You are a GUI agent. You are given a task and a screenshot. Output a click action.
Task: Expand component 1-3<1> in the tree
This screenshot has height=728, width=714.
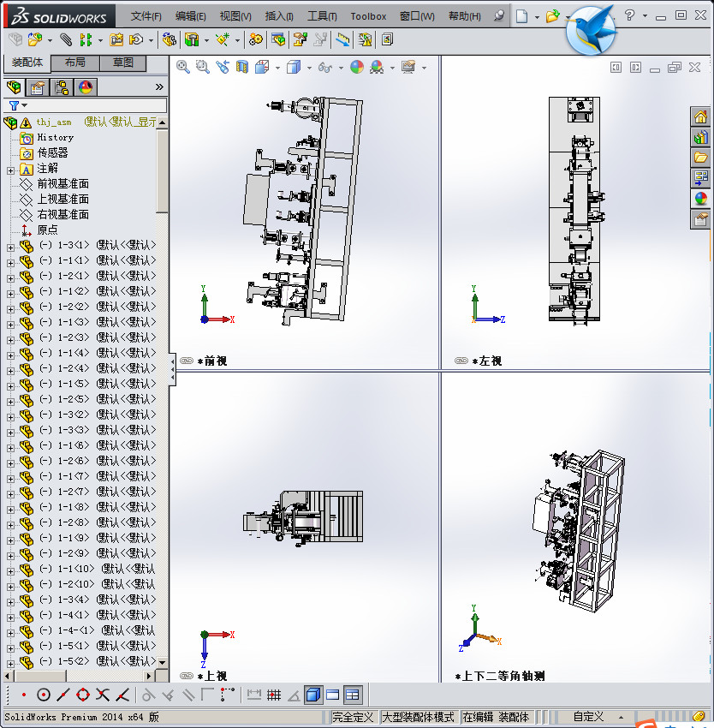point(10,248)
